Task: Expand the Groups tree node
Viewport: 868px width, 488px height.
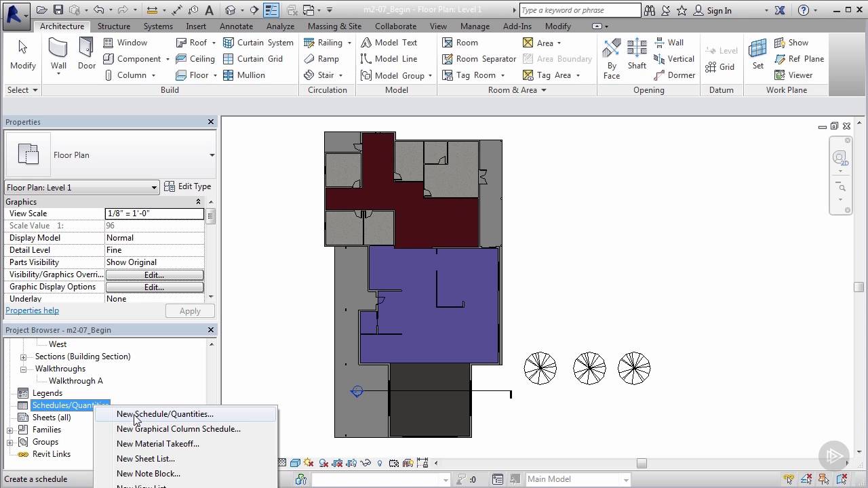Action: point(9,442)
